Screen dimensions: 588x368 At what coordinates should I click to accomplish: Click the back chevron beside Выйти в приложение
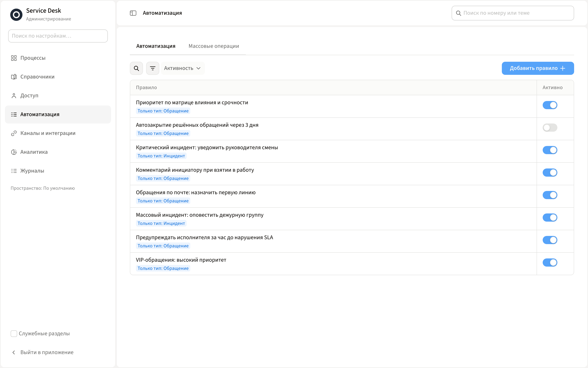tap(14, 352)
